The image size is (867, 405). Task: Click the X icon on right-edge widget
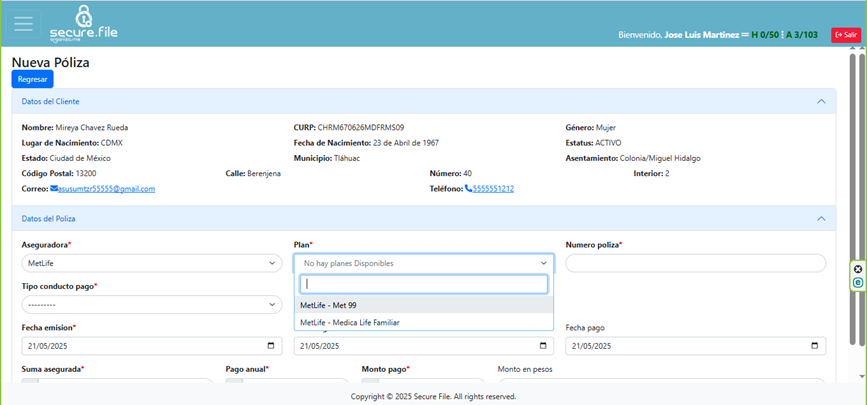(858, 269)
